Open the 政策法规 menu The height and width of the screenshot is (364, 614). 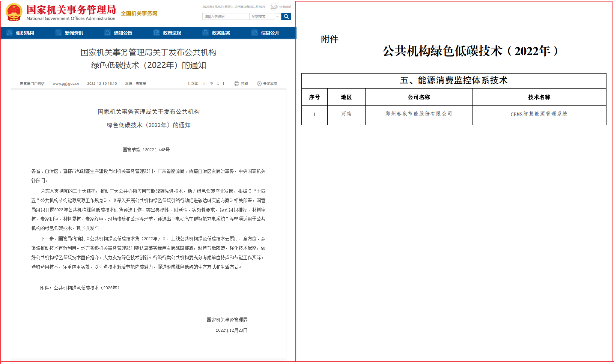pos(172,33)
